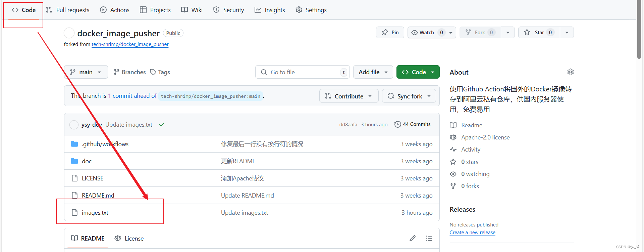Image resolution: width=644 pixels, height=252 pixels.
Task: Open the tech-shrimp/docker_image_pusher upstream link
Action: pos(130,44)
